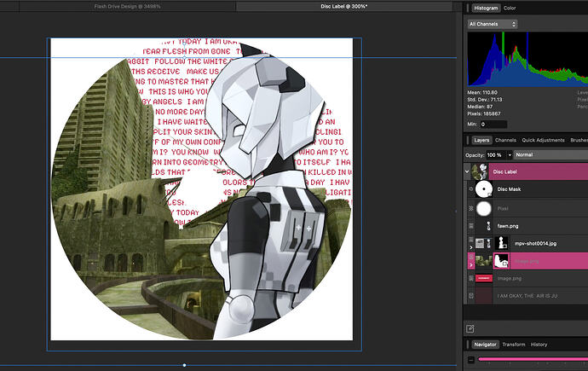Click the mask thumbnail on mpv-shot0014.jpg layer
Image resolution: width=588 pixels, height=371 pixels.
[501, 243]
